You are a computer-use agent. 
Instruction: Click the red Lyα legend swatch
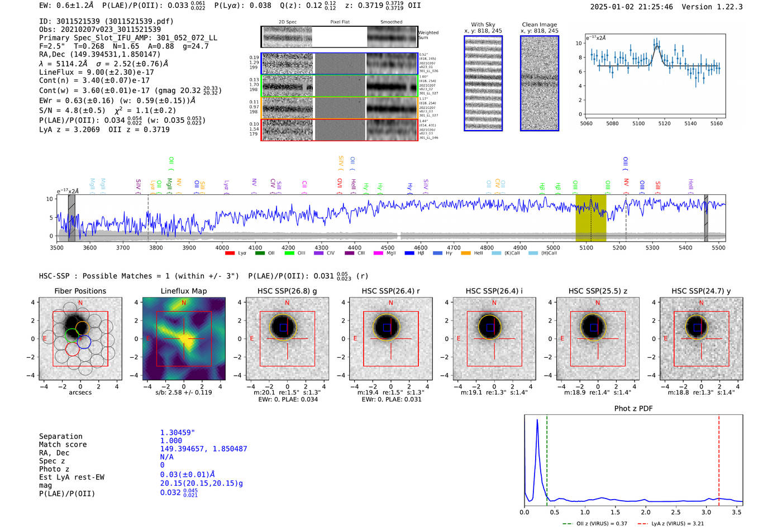(x=230, y=253)
